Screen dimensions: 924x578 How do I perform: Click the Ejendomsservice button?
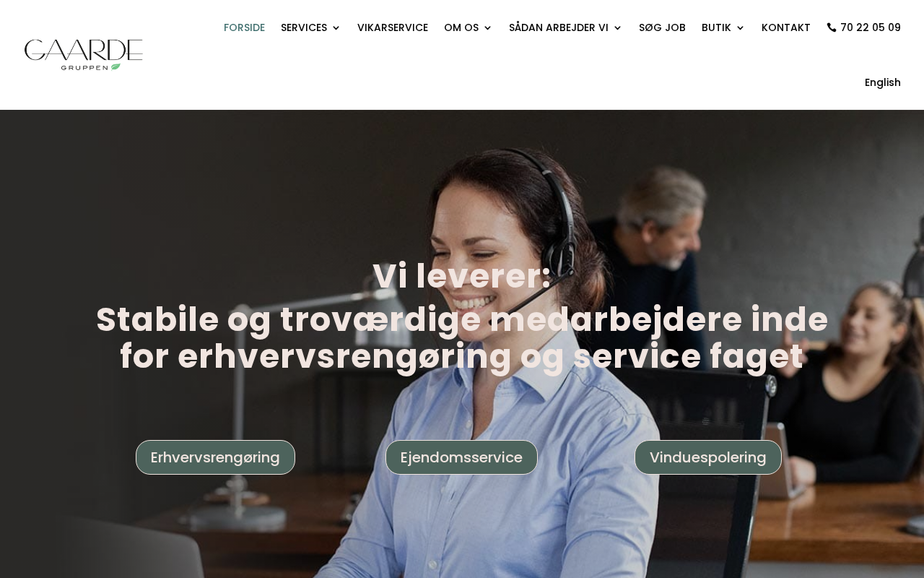tap(461, 457)
